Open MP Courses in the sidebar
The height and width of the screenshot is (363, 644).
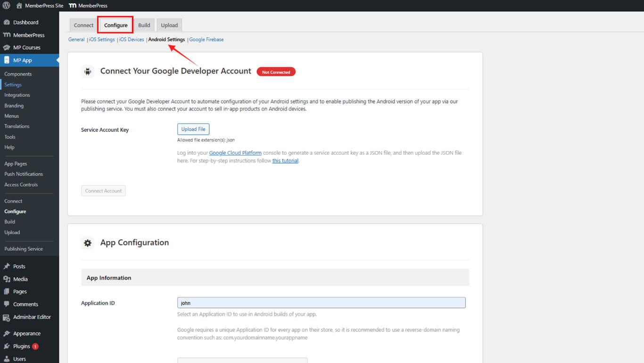(26, 48)
